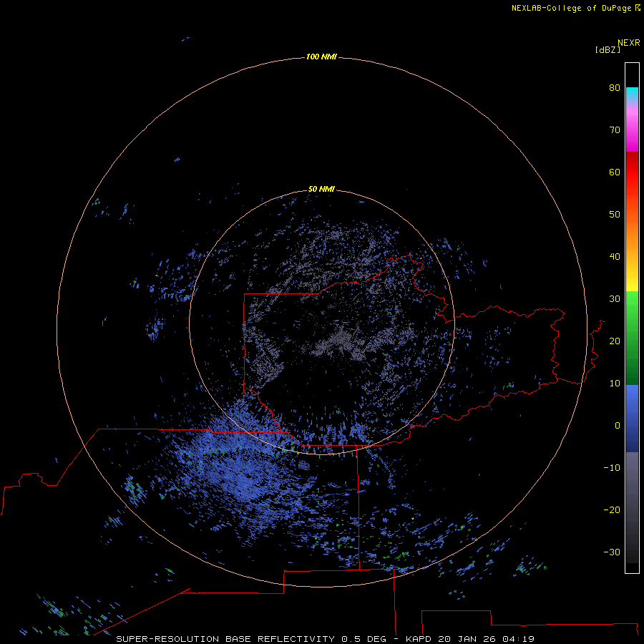Click the 30 value on the dBZ scale
The width and height of the screenshot is (644, 644).
tap(615, 298)
